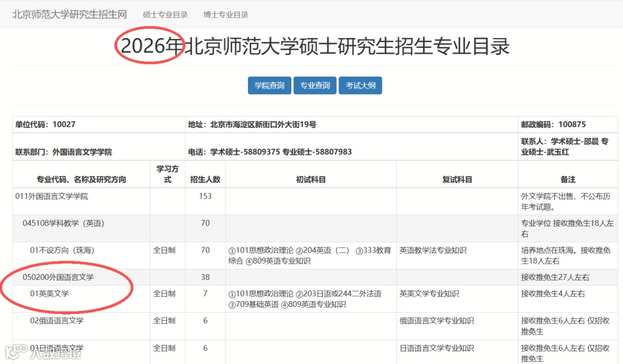623x364 pixels.
Task: Select note 接收推免生27人左右
Action: 555,277
